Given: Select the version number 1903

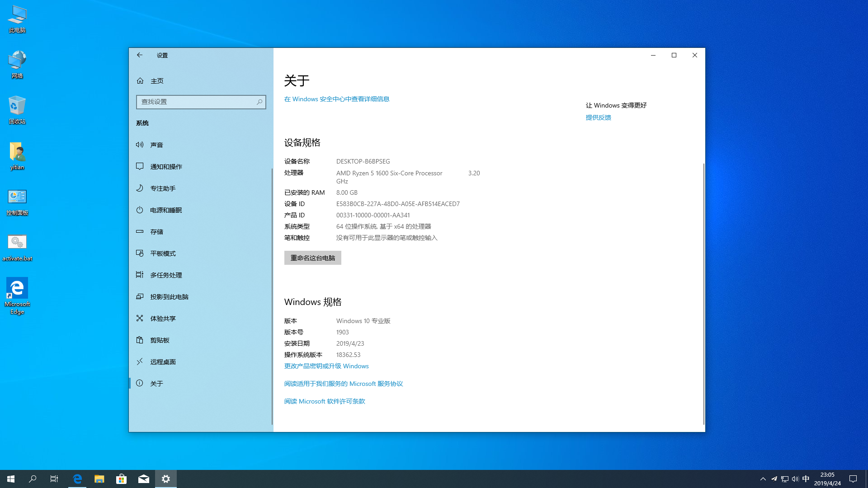Looking at the screenshot, I should click(343, 332).
